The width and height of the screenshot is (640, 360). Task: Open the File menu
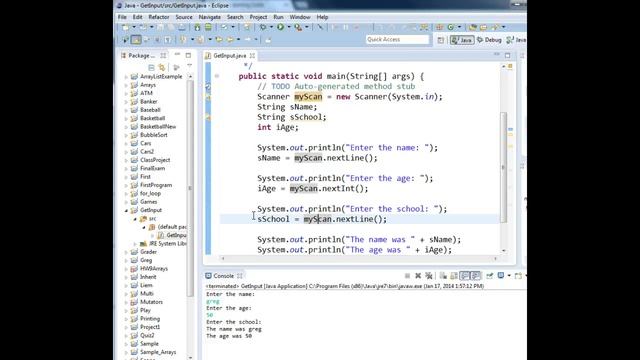(122, 17)
